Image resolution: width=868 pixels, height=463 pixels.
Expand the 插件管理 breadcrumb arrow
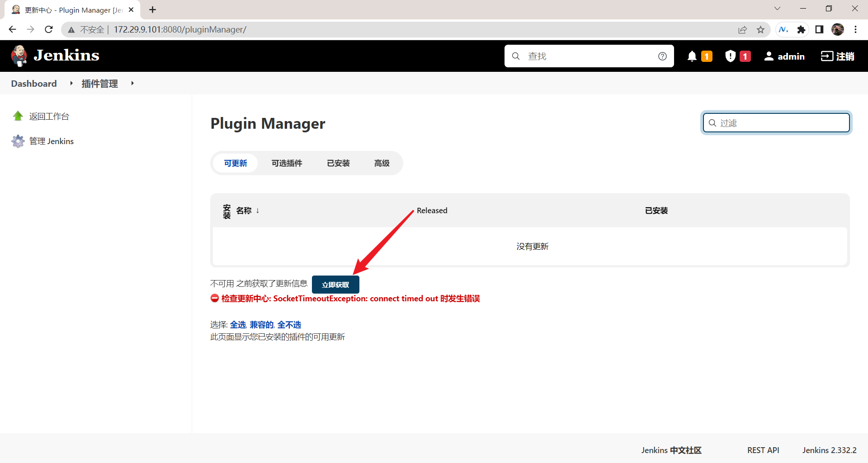132,83
